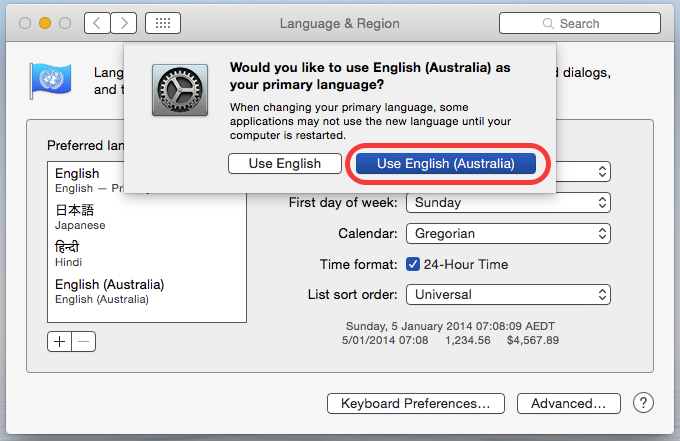Viewport: 680px width, 441px height.
Task: Open the Calendar dropdown
Action: point(507,233)
